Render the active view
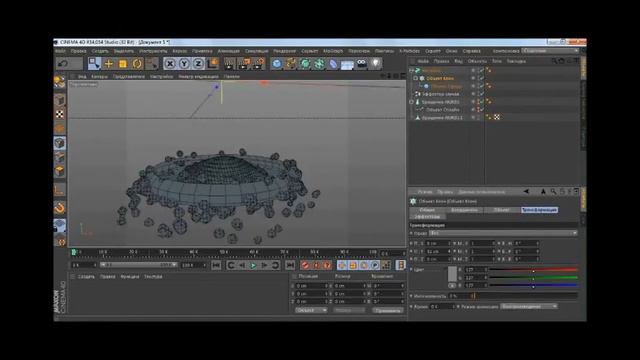 [x=230, y=64]
